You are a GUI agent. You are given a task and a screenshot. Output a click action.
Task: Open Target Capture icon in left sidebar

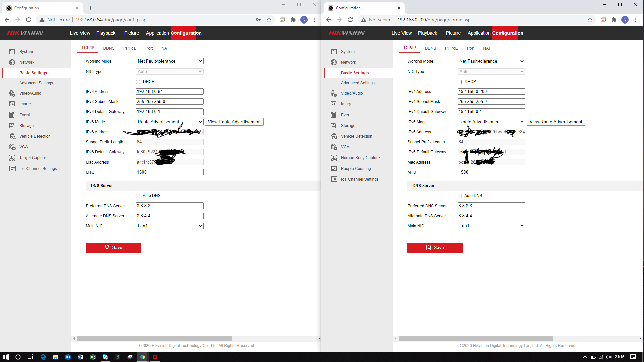coord(12,158)
